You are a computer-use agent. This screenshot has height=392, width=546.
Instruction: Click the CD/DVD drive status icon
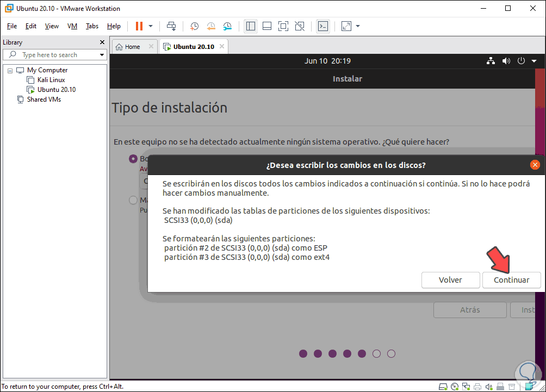[x=455, y=387]
